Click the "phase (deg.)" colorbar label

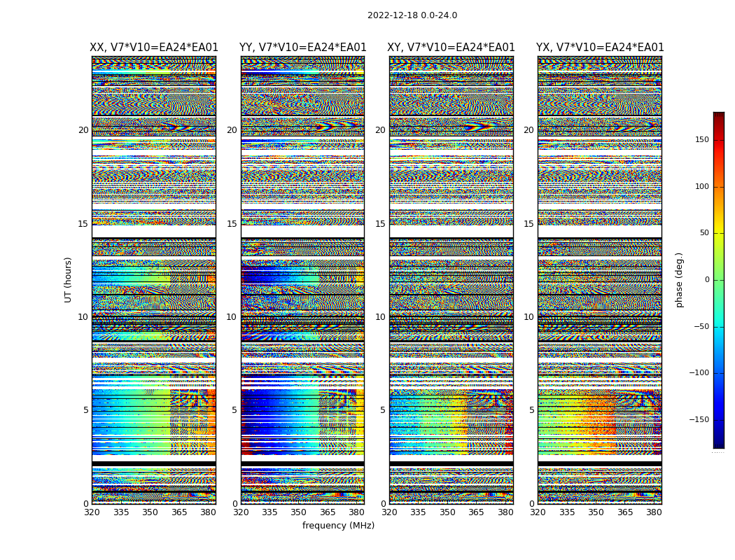coord(679,280)
